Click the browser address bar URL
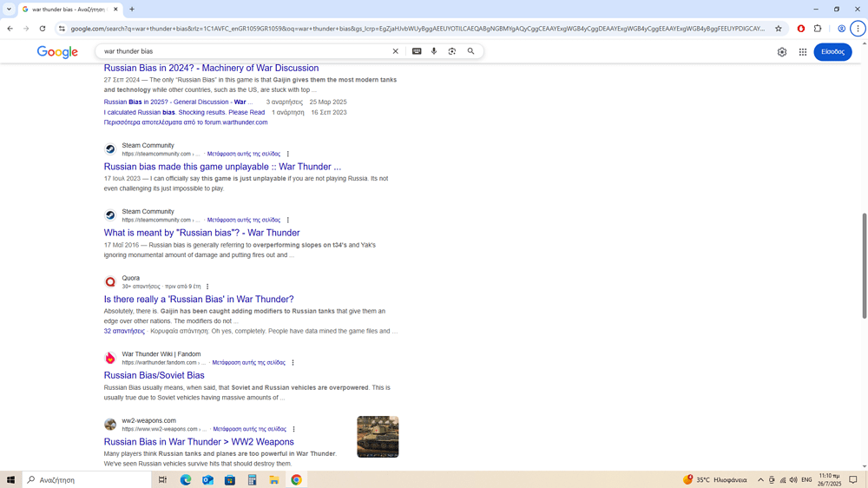868x488 pixels. pyautogui.click(x=418, y=29)
